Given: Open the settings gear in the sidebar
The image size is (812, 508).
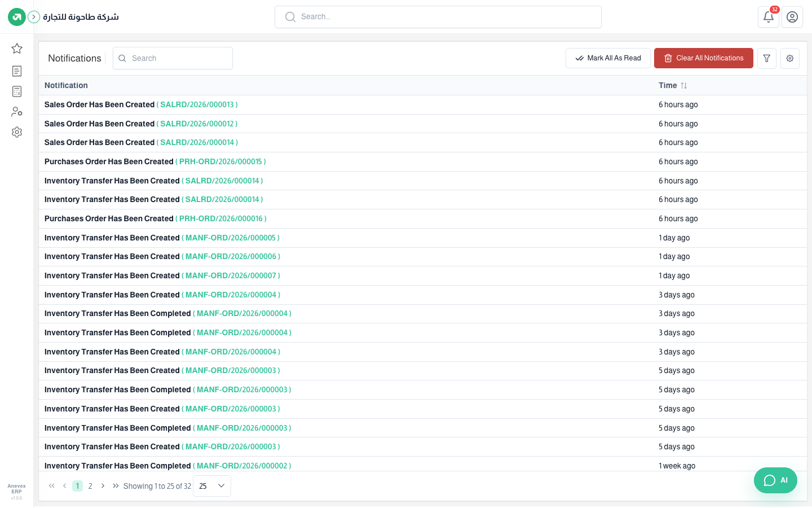Looking at the screenshot, I should pyautogui.click(x=17, y=132).
